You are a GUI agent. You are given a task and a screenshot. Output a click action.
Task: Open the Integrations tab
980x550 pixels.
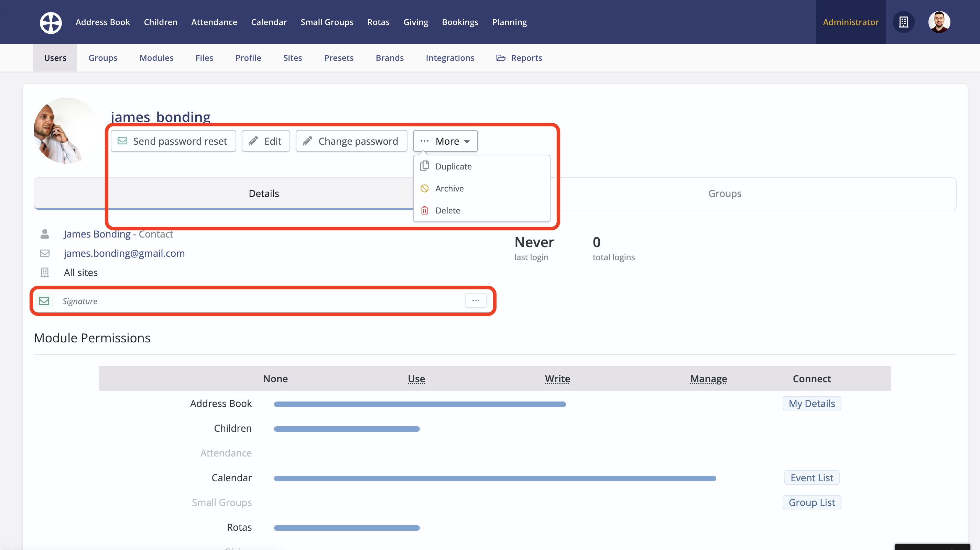(x=450, y=58)
